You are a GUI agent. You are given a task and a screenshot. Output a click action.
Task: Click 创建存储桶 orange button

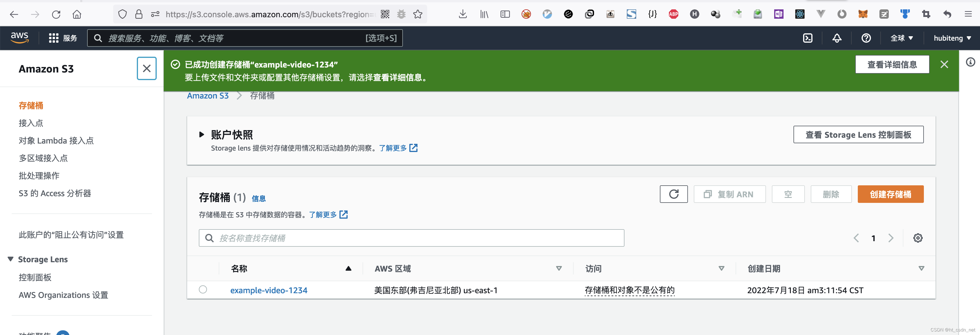pos(891,194)
